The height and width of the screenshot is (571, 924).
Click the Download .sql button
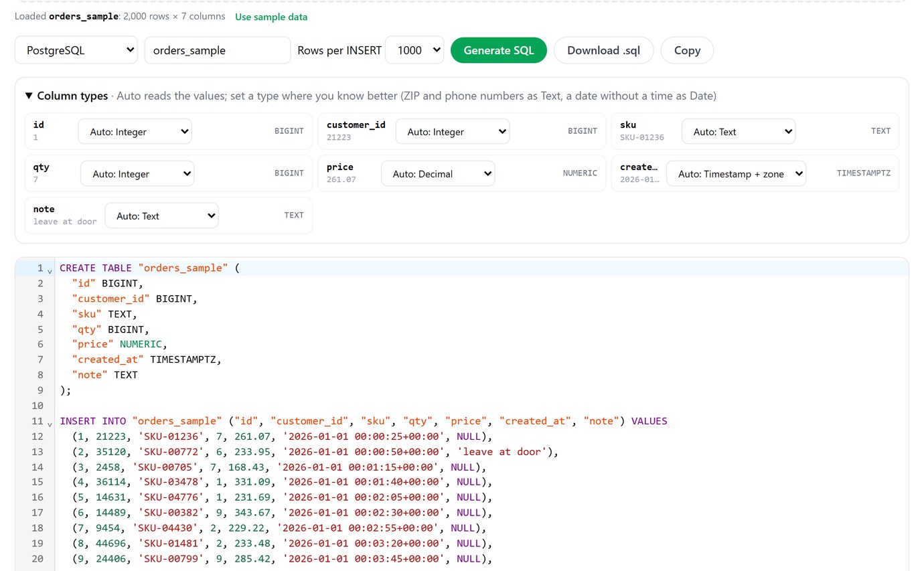pos(603,50)
